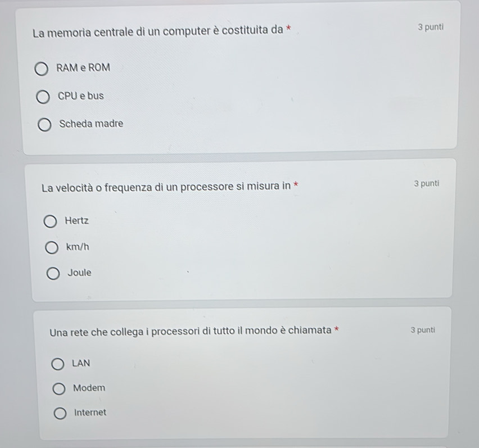
Task: Click the red required asterisk after 'è chiamata'
Action: coord(336,329)
